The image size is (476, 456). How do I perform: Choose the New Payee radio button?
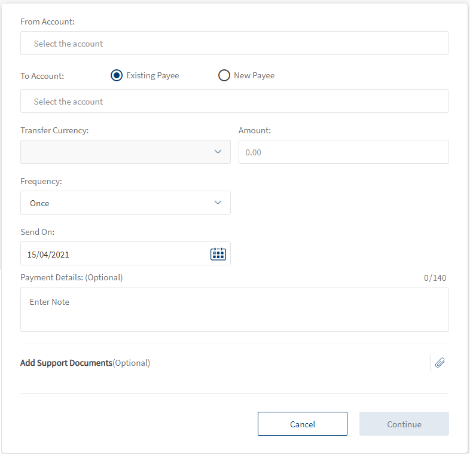[x=224, y=75]
